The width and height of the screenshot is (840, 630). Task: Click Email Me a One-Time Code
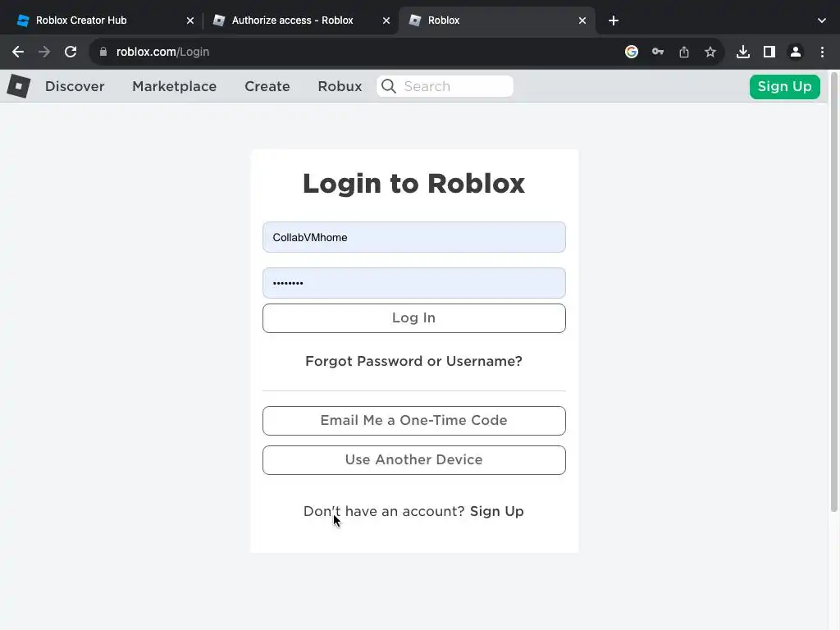(414, 421)
